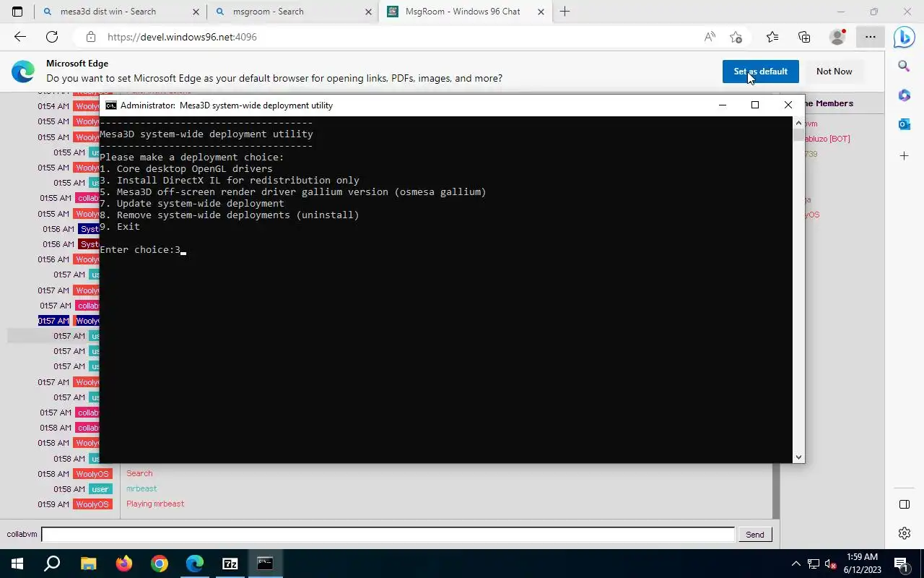924x578 pixels.
Task: Add a sidebar app with plus
Action: pyautogui.click(x=904, y=155)
